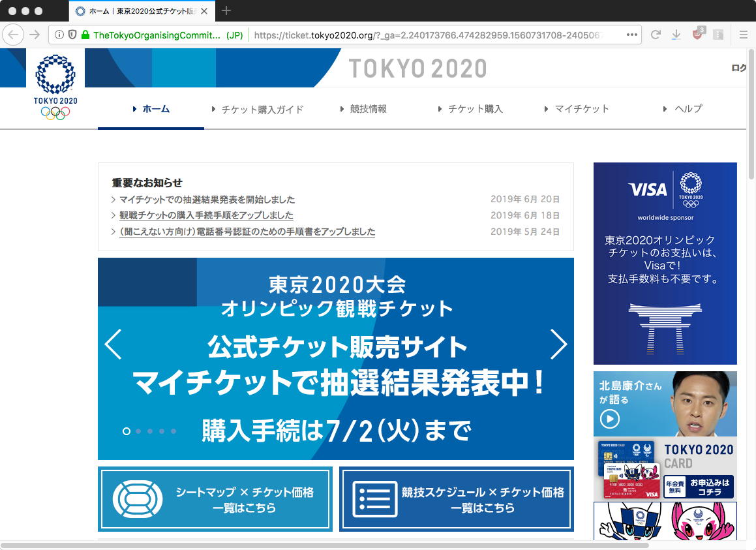Open a new tab with plus button
The image size is (756, 550).
[226, 10]
